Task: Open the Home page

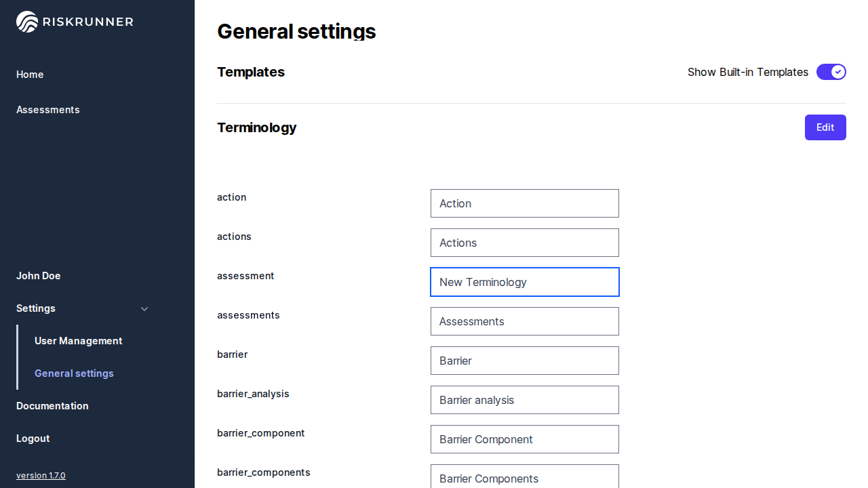Action: (x=30, y=75)
